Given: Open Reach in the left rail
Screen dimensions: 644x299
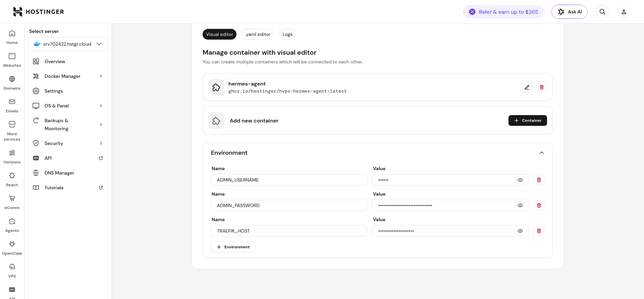Looking at the screenshot, I should [x=12, y=180].
